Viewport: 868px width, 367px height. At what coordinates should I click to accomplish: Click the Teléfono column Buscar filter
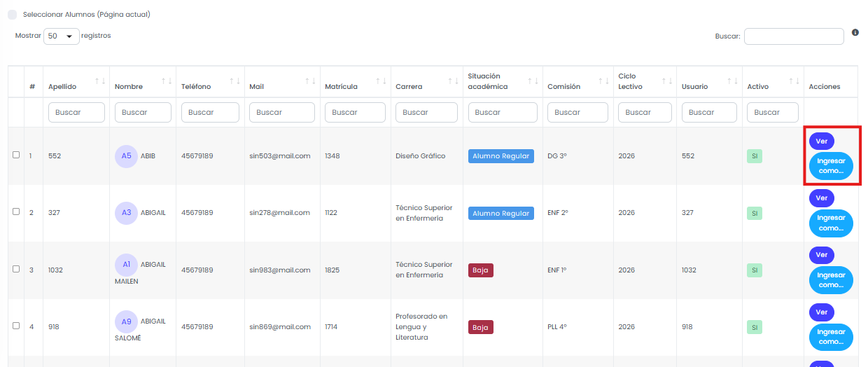tap(210, 112)
